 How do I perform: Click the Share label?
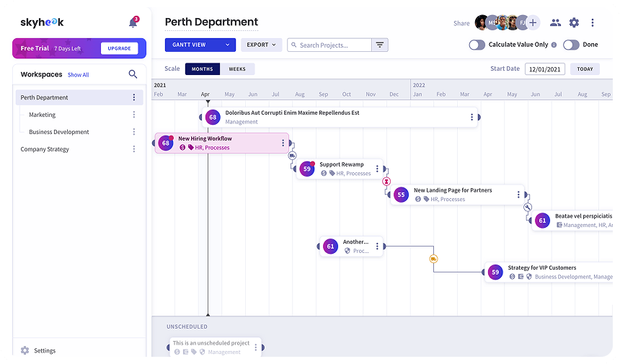coord(461,23)
